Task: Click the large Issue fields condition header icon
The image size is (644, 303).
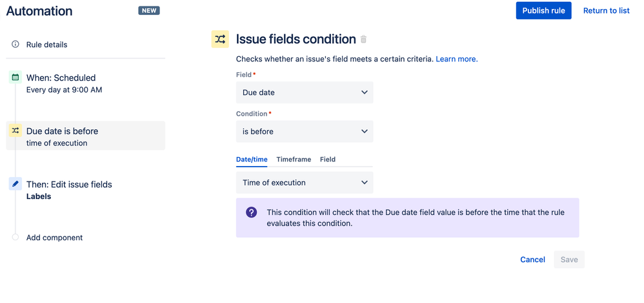Action: [x=220, y=39]
